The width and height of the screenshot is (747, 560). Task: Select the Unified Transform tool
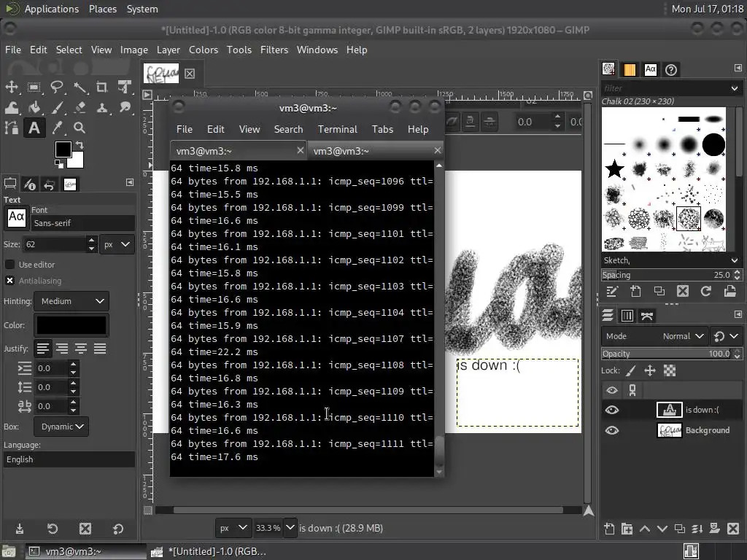pos(125,87)
